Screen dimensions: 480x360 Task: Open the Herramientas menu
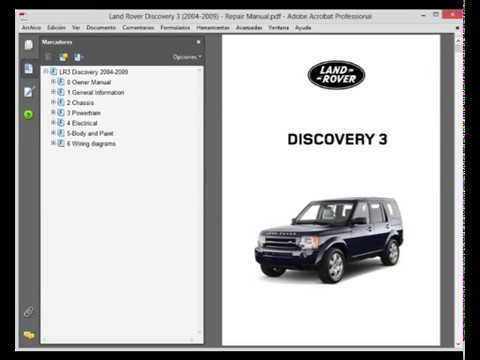point(213,28)
